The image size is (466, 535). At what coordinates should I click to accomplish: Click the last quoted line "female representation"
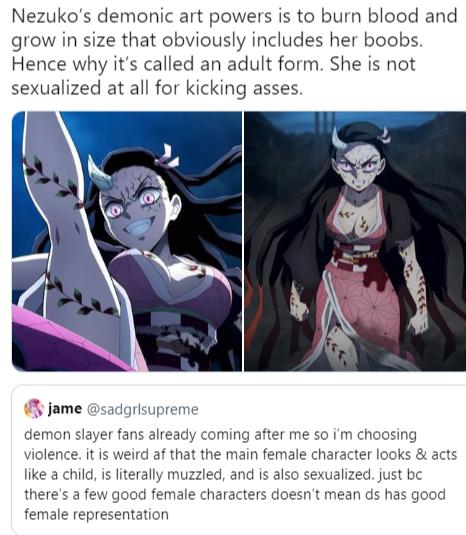pos(96,515)
